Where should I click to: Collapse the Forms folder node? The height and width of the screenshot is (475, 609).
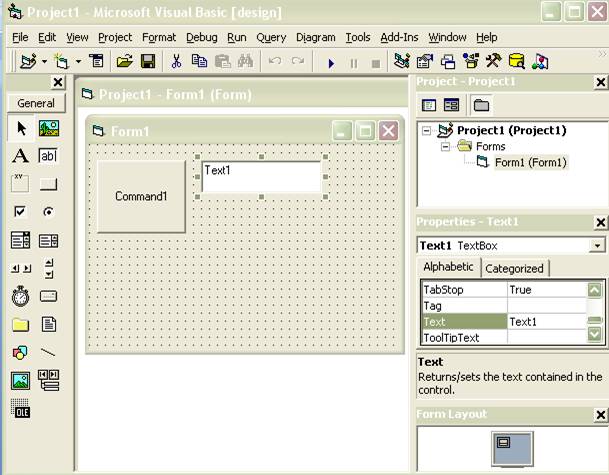pyautogui.click(x=446, y=146)
